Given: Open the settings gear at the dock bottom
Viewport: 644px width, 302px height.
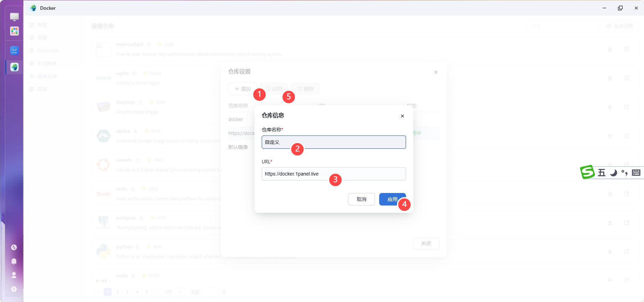Looking at the screenshot, I should (x=14, y=289).
